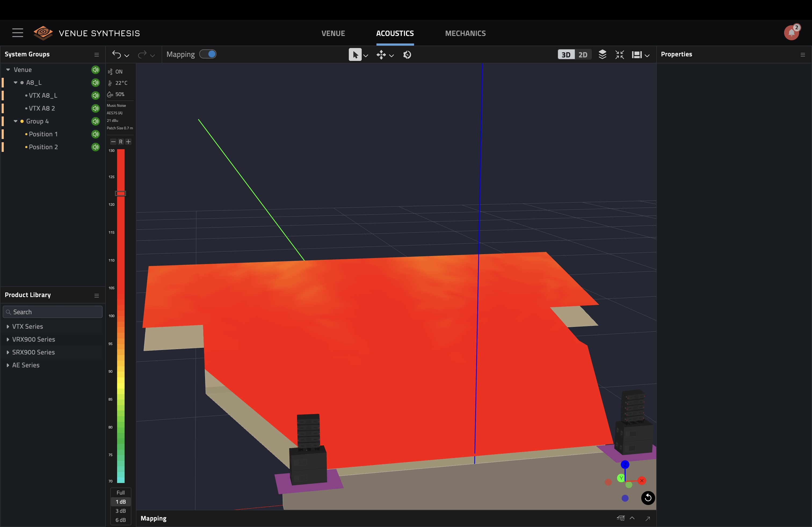Screen dimensions: 812x527
Task: Increase SPL scale range with plus
Action: (128, 141)
